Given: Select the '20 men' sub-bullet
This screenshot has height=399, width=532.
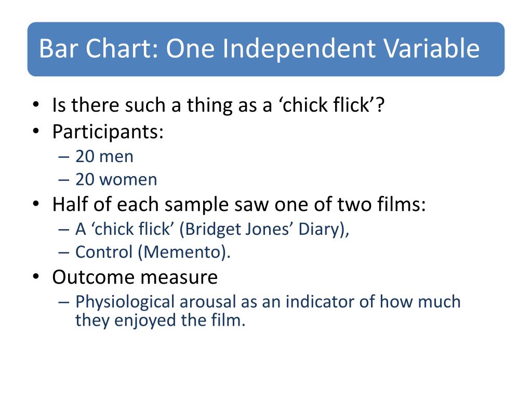Looking at the screenshot, I should tap(104, 156).
